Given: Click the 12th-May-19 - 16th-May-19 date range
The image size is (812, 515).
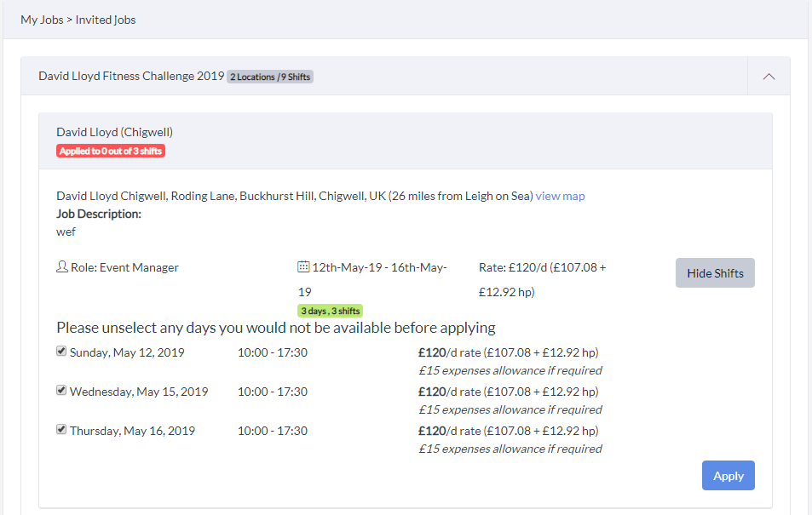Looking at the screenshot, I should tap(371, 279).
